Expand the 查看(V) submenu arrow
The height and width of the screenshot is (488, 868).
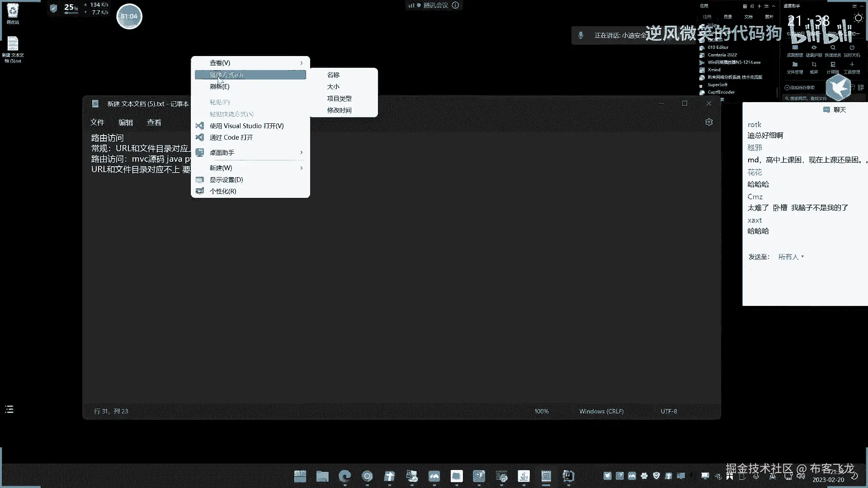click(x=302, y=63)
